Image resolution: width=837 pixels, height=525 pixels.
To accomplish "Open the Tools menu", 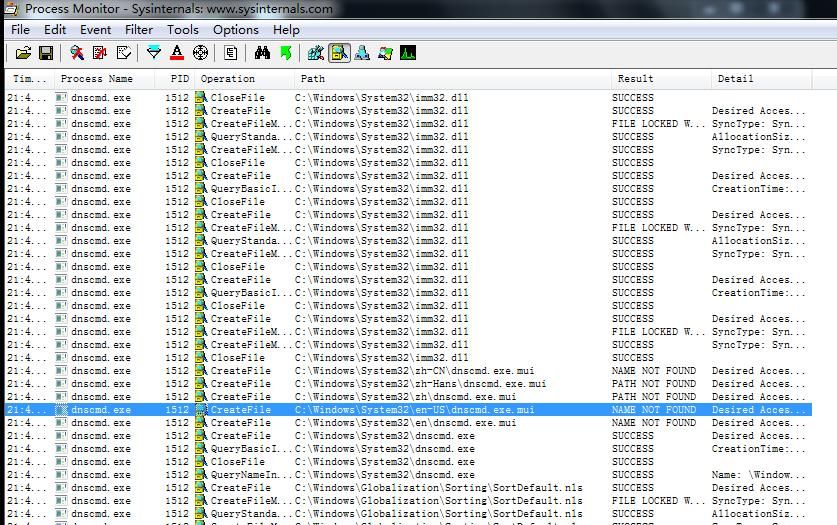I will (x=183, y=30).
